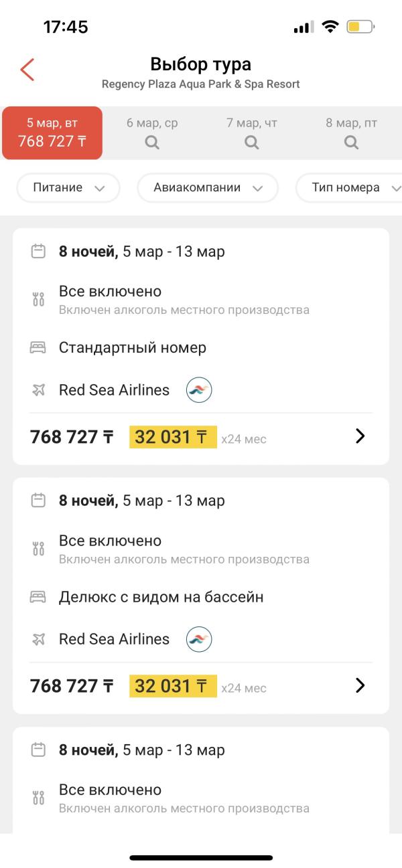This screenshot has height=868, width=402.
Task: Open the Тип номера filter dropdown
Action: click(x=349, y=188)
